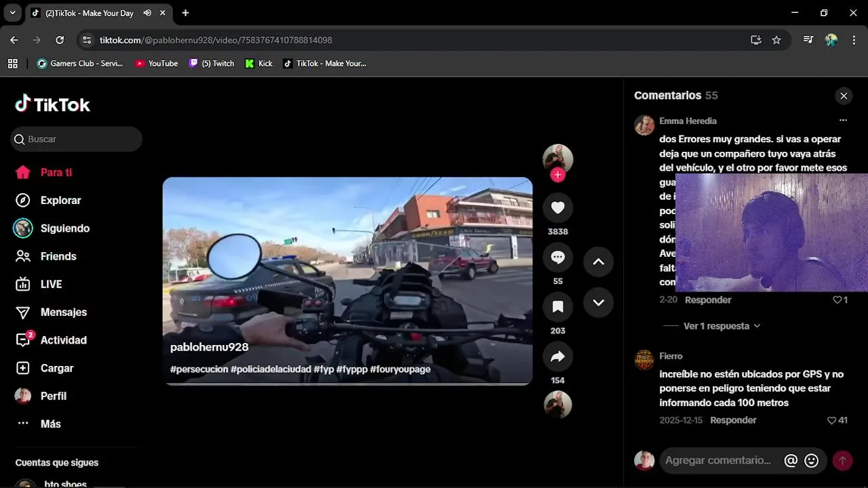Go to next video with down arrow
Viewport: 868px width, 488px height.
pyautogui.click(x=598, y=302)
